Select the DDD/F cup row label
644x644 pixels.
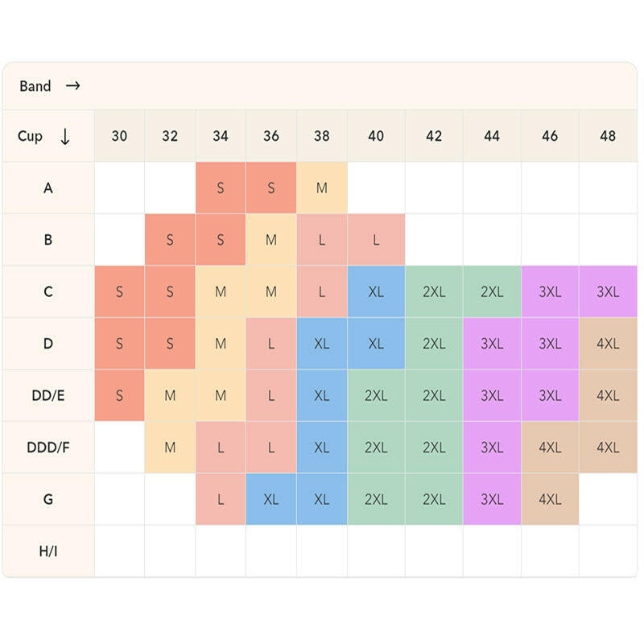48,447
